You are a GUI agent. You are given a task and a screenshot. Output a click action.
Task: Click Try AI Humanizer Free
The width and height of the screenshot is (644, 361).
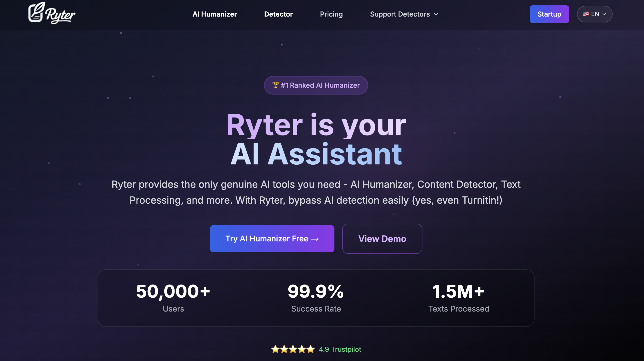pyautogui.click(x=272, y=238)
